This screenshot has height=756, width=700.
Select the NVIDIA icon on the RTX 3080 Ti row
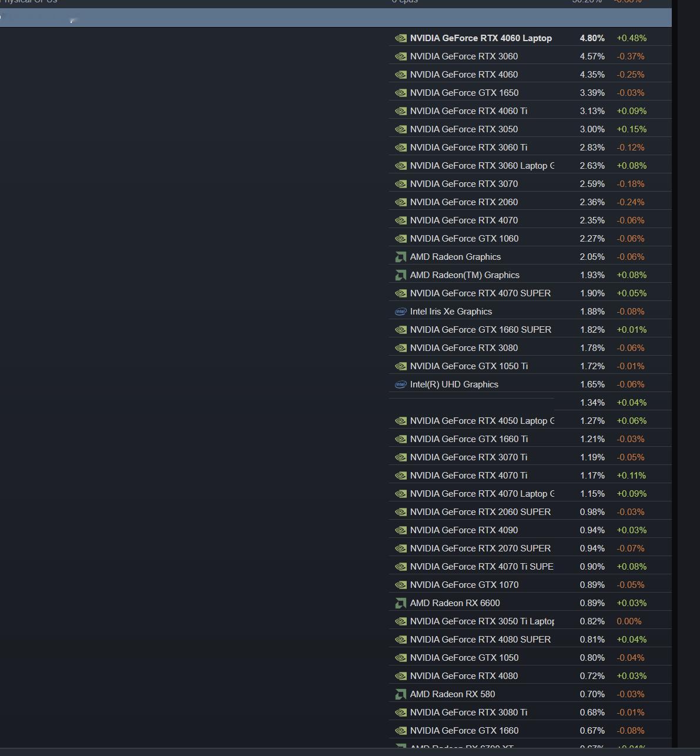(401, 712)
